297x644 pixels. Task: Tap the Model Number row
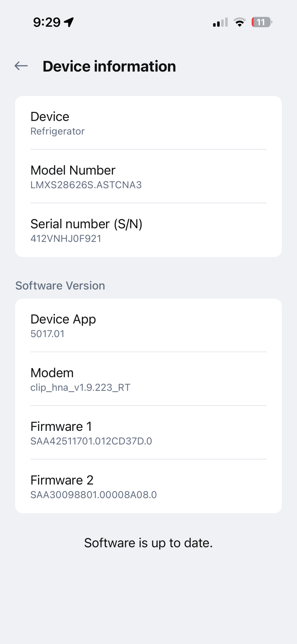(148, 176)
